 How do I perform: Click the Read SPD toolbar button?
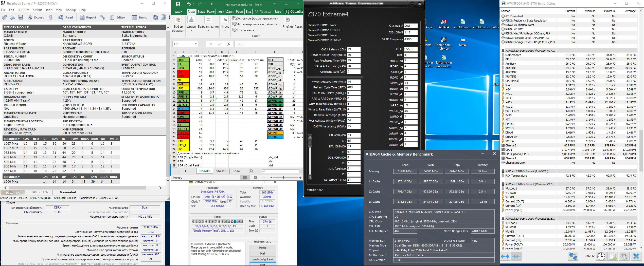[x=65, y=17]
